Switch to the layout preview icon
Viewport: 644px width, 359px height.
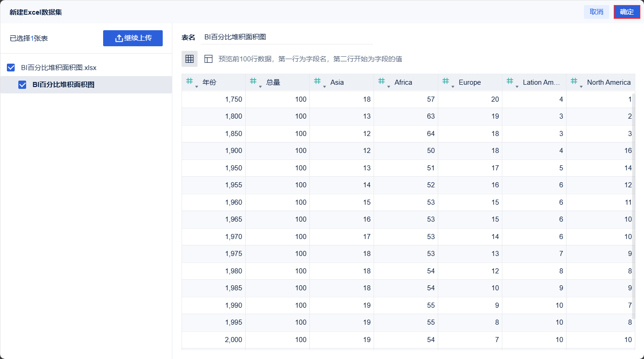point(209,59)
